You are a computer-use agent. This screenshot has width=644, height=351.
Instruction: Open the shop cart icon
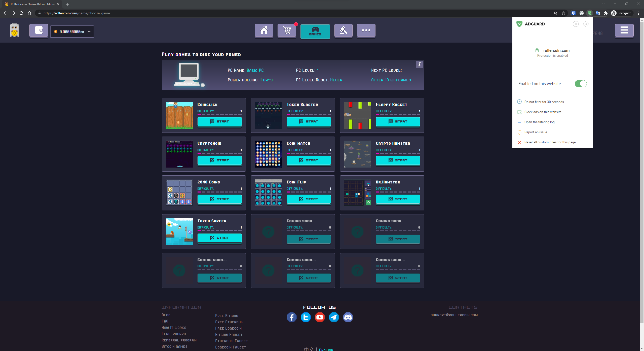pos(287,30)
